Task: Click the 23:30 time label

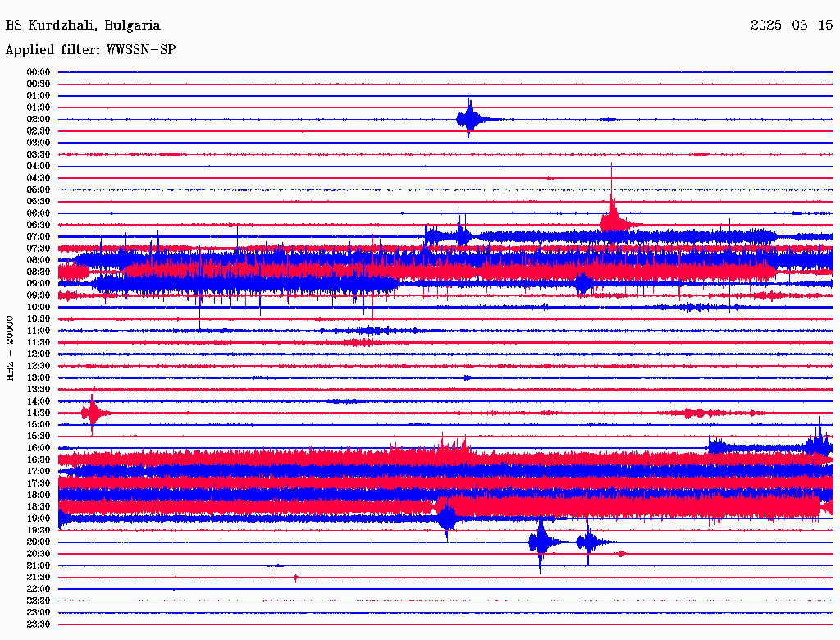Action: pyautogui.click(x=39, y=624)
